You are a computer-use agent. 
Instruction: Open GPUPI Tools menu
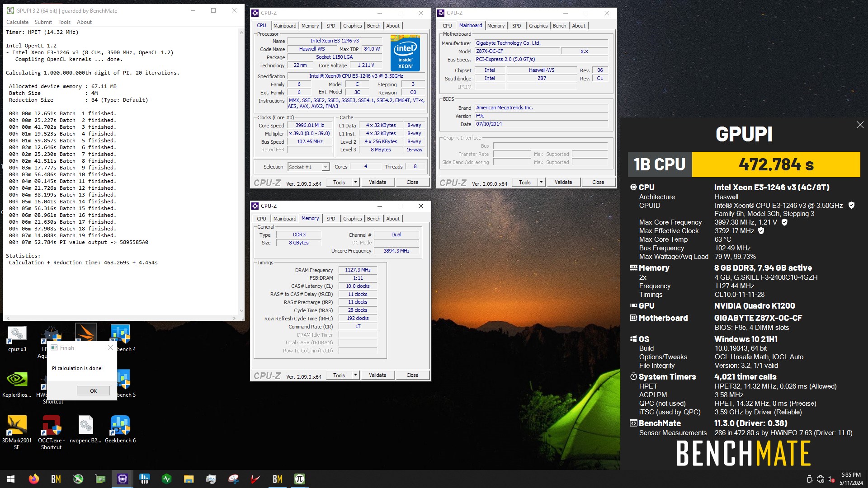point(64,22)
